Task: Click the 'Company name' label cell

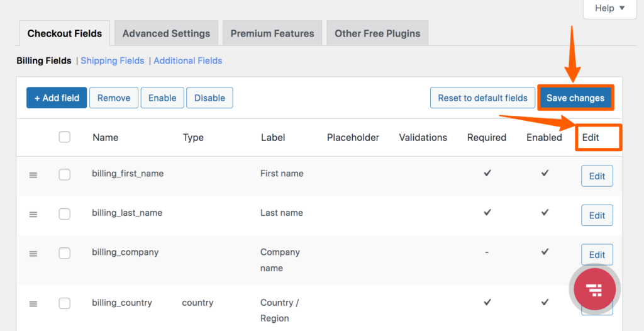Action: pyautogui.click(x=280, y=261)
